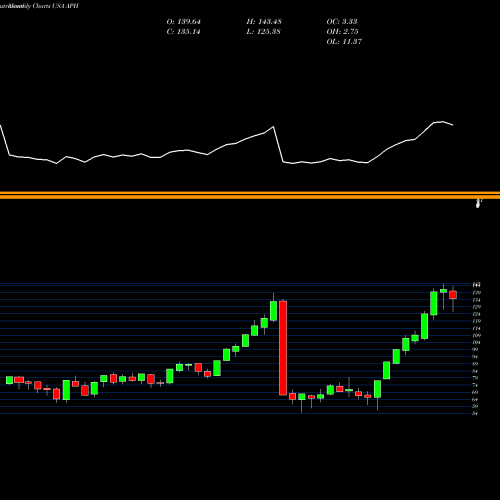Click the 64 price axis label
The image size is (500, 500).
[x=475, y=399]
